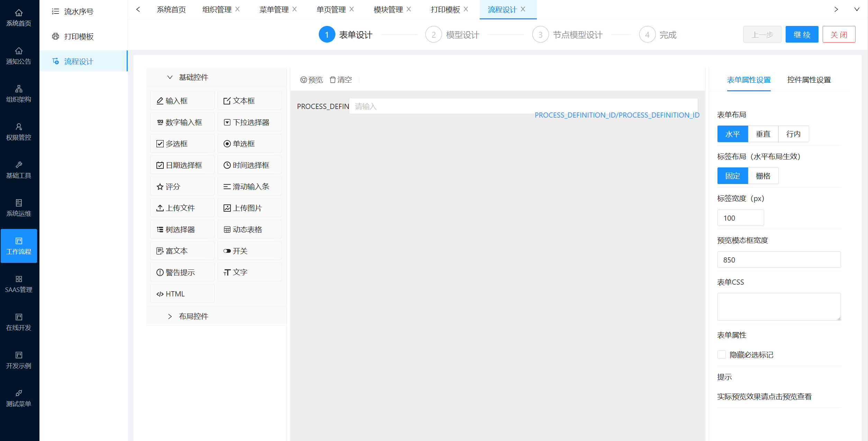Collapse the 基础控件 section
868x441 pixels.
click(x=216, y=77)
